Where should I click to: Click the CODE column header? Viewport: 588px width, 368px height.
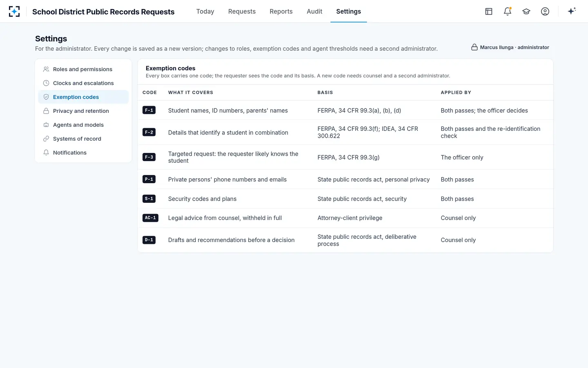149,92
